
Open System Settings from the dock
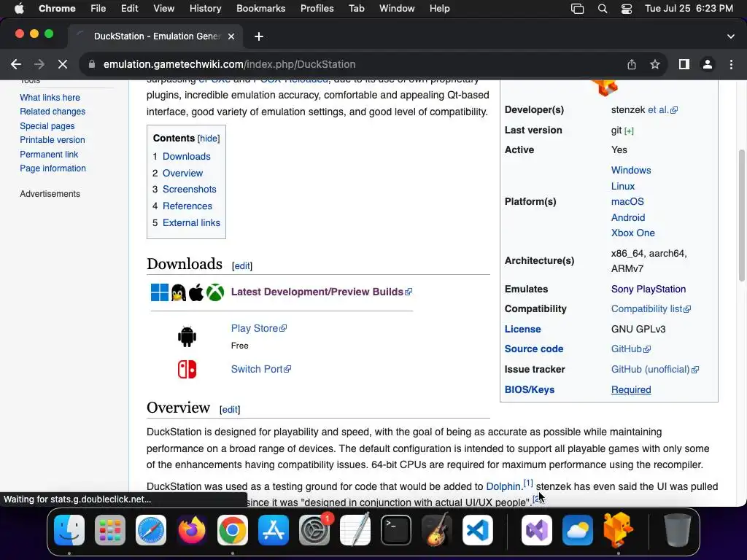[x=314, y=530]
